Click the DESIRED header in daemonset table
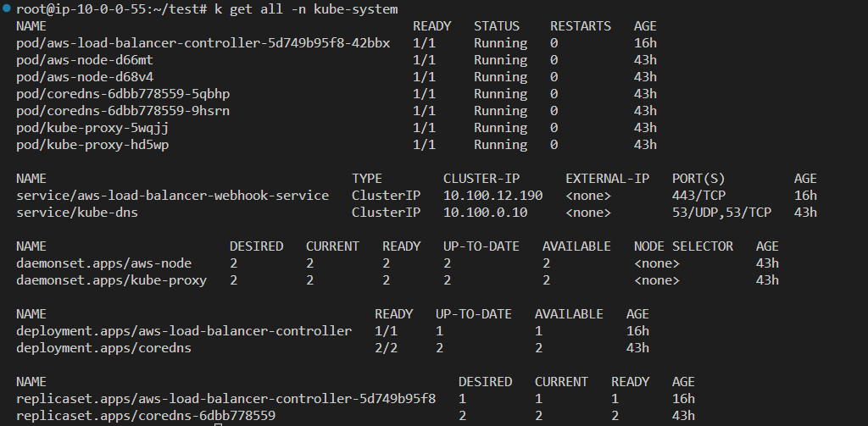The width and height of the screenshot is (868, 426). (256, 246)
